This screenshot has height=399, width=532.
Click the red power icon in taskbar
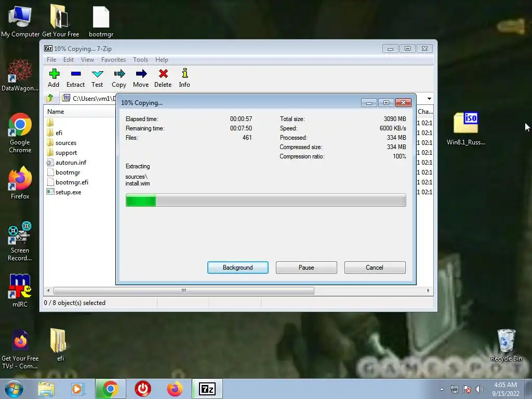143,389
